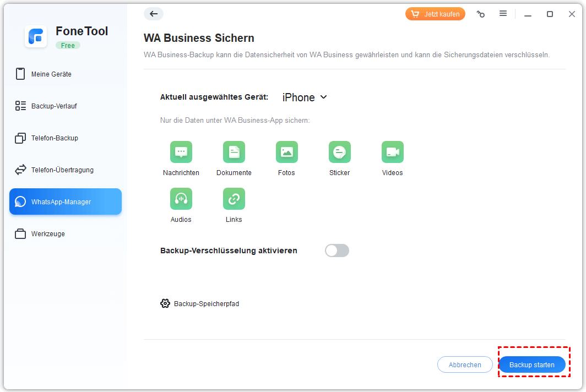586x392 pixels.
Task: Select the Audios headphone icon
Action: (181, 199)
